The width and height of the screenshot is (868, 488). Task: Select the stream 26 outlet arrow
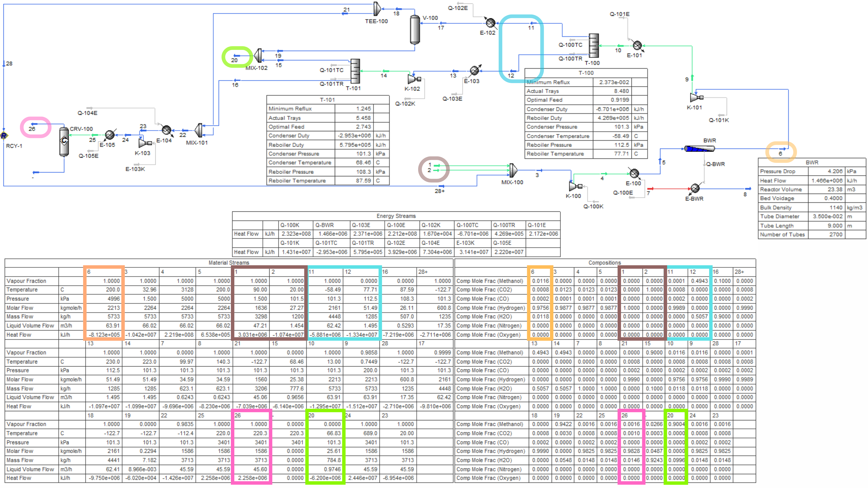34,124
